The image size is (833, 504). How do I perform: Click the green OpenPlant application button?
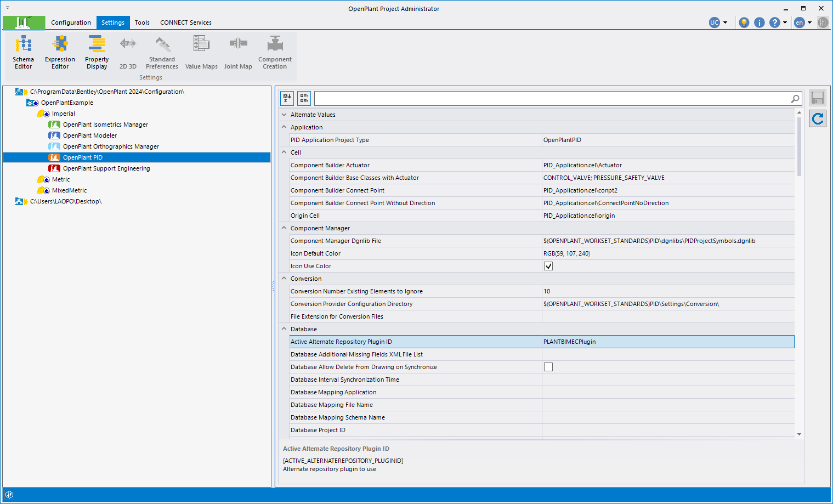(24, 22)
